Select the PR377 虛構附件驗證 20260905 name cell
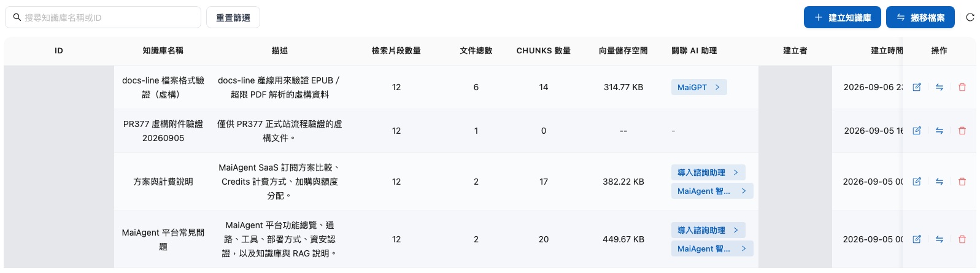 coord(163,131)
